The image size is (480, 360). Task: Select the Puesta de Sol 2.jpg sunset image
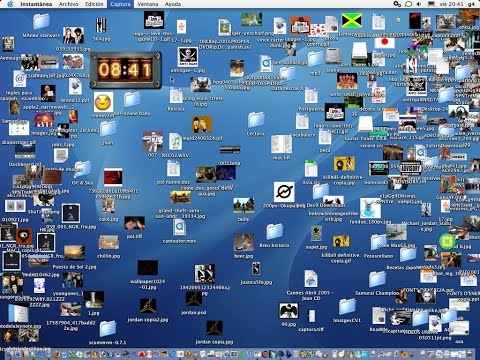point(74,253)
